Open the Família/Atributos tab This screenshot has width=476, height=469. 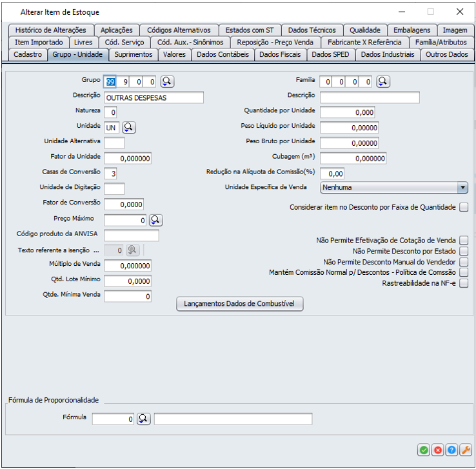[441, 42]
